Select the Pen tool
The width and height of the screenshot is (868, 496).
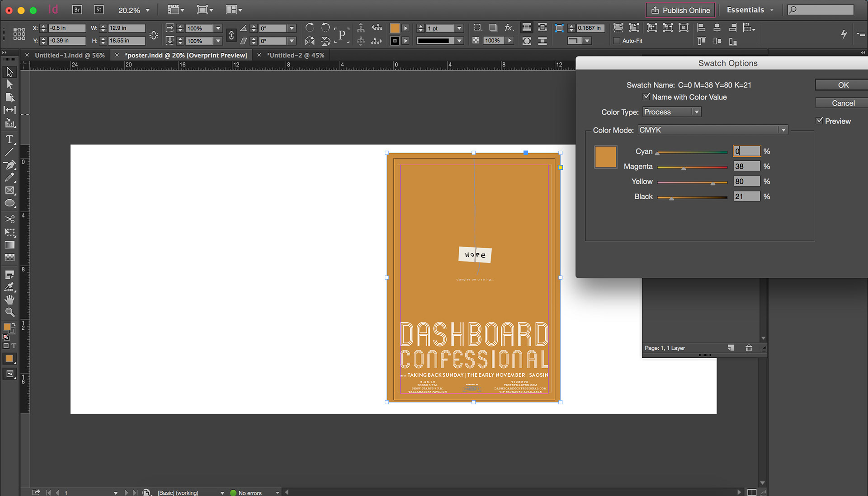pos(9,165)
